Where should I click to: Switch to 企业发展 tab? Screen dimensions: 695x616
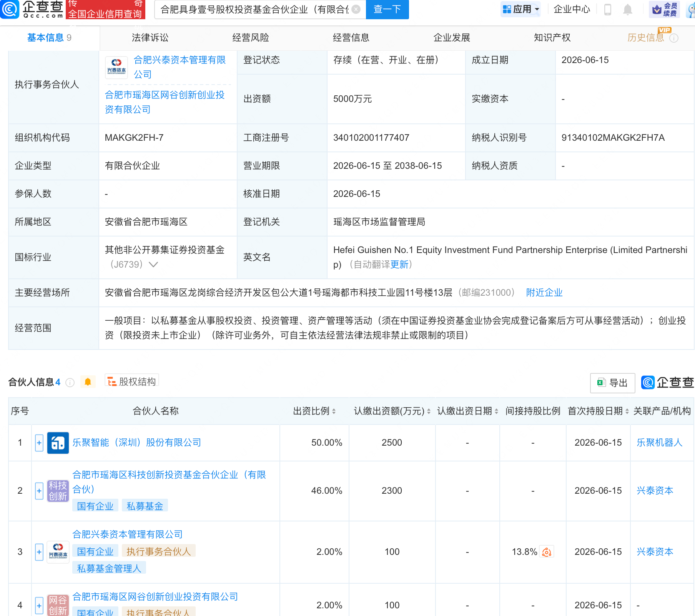tap(452, 38)
